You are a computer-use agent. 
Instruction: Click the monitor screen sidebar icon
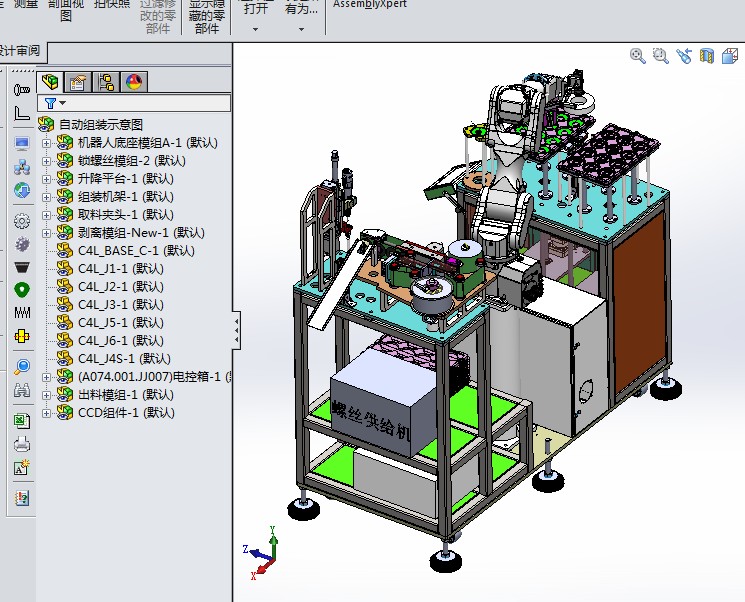pyautogui.click(x=22, y=143)
